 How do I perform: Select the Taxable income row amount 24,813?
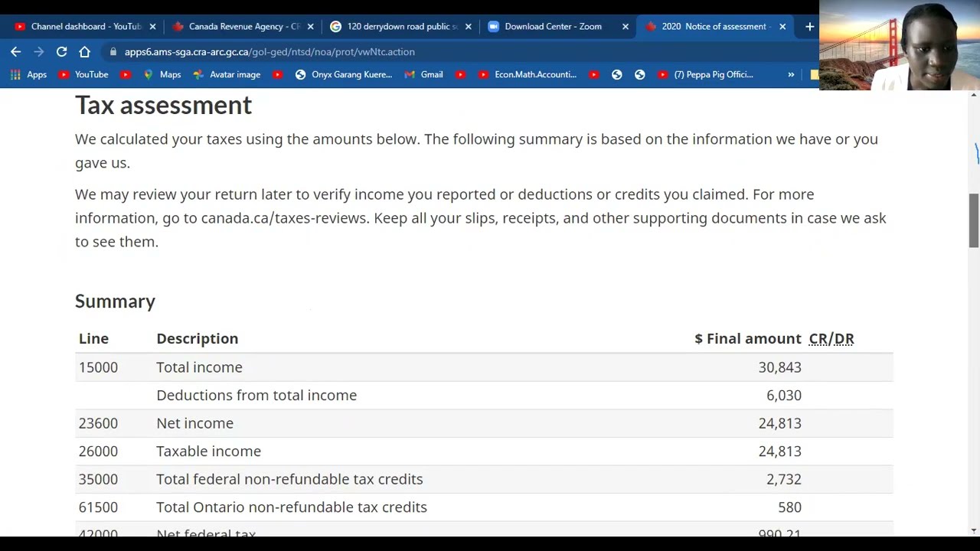tap(779, 452)
